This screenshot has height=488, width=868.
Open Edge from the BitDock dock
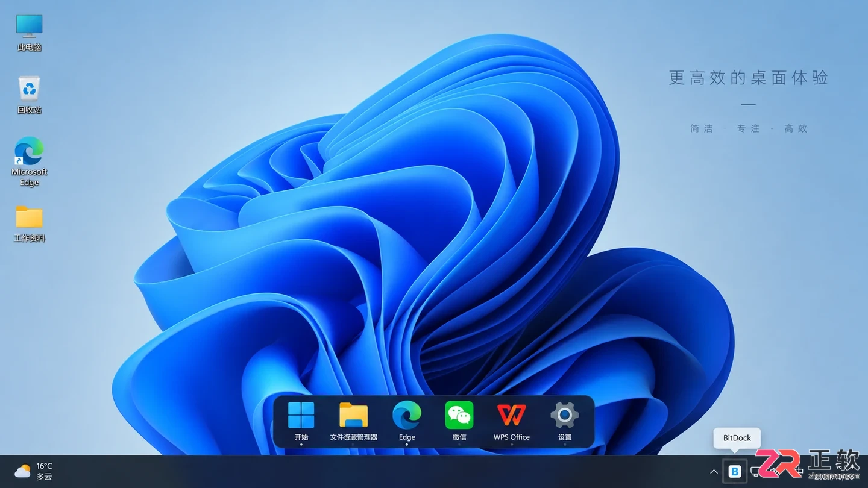coord(407,421)
